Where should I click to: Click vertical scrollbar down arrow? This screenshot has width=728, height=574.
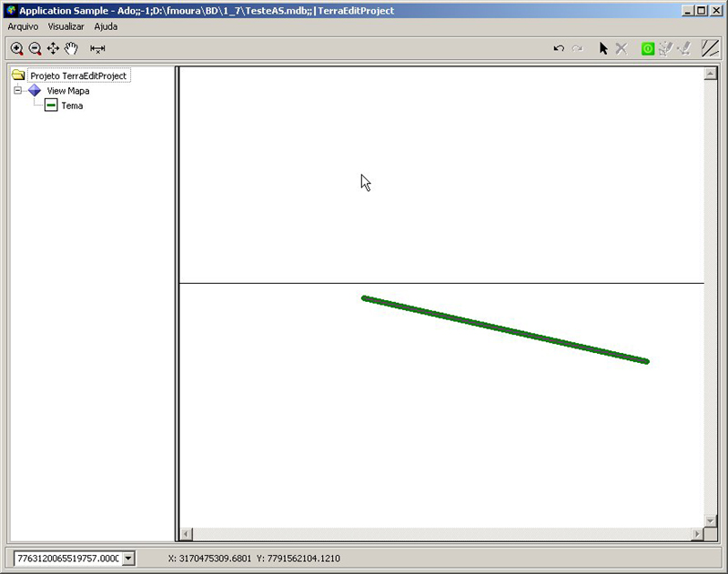point(711,521)
